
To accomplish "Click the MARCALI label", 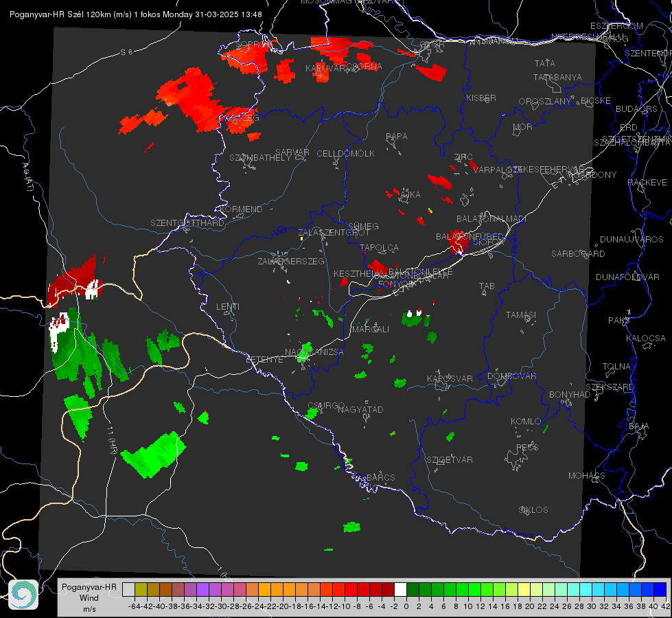I will pyautogui.click(x=371, y=330).
